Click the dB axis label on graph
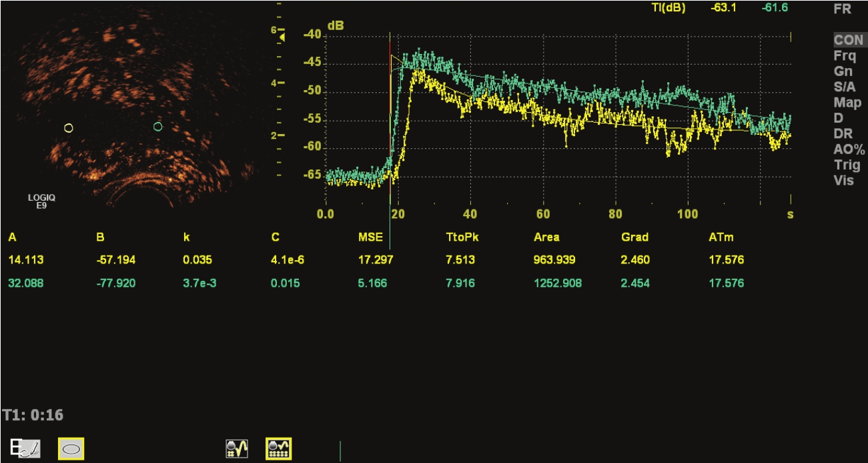Viewport: 868px width, 463px height. coord(334,26)
